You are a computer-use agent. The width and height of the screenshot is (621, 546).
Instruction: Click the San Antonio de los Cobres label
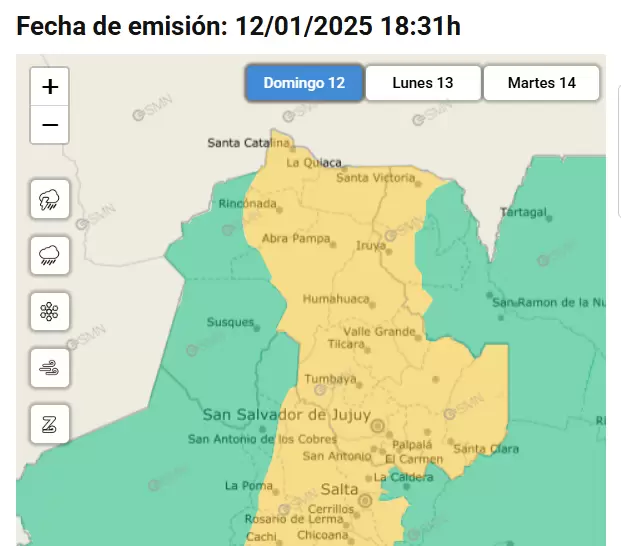click(262, 439)
